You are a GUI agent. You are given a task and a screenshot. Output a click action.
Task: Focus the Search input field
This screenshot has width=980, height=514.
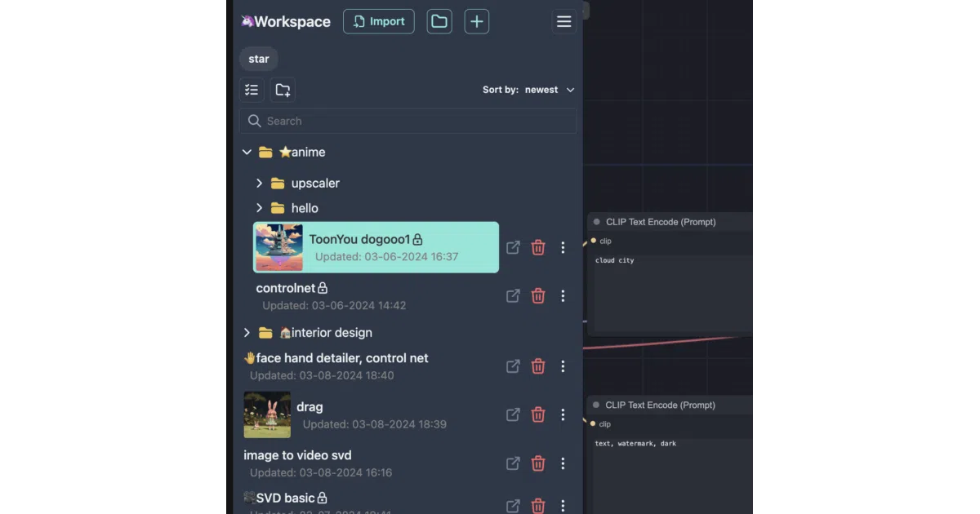(x=408, y=121)
